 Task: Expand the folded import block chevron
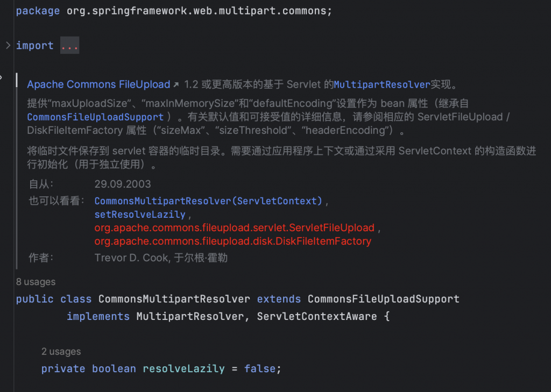click(8, 46)
